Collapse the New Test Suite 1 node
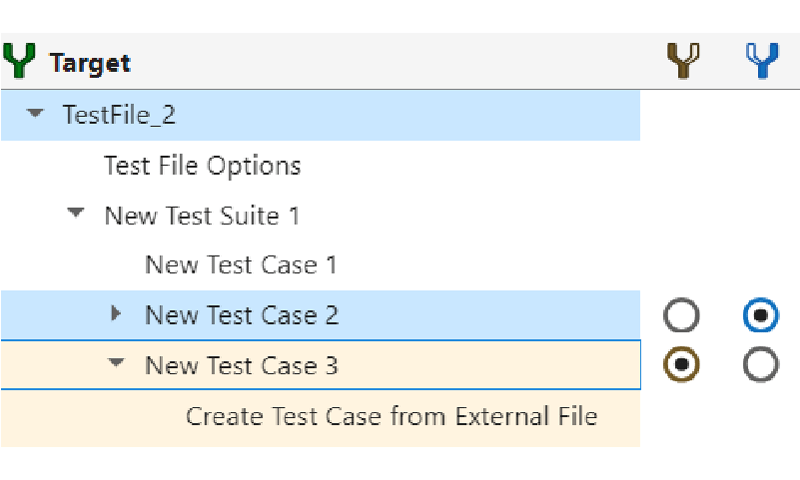Viewport: 800px width, 480px height. tap(77, 214)
